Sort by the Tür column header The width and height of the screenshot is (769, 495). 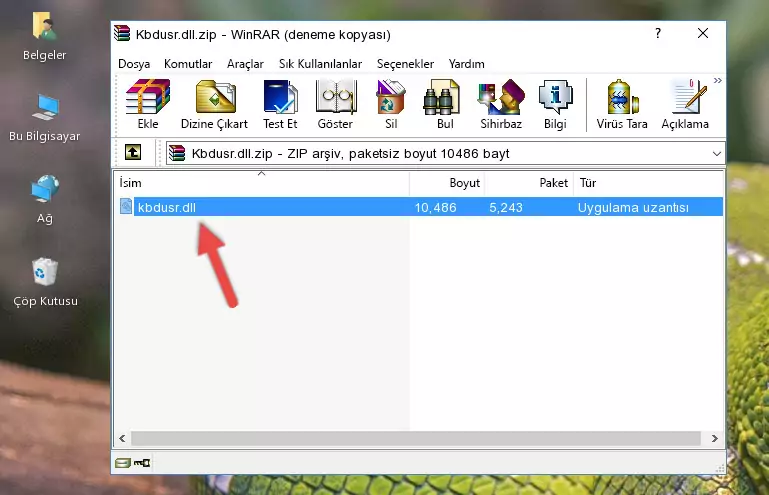648,182
